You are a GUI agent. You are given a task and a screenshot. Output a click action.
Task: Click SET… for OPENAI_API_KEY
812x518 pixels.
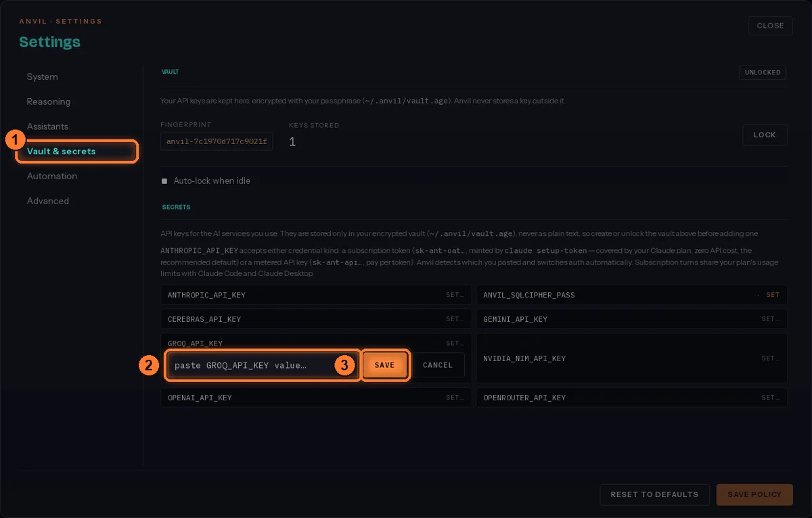455,398
